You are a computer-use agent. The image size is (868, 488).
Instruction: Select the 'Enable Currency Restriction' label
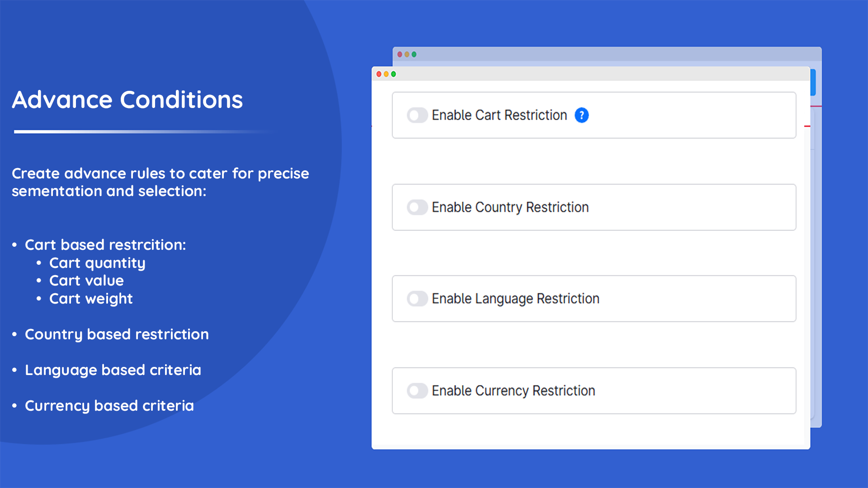point(513,391)
